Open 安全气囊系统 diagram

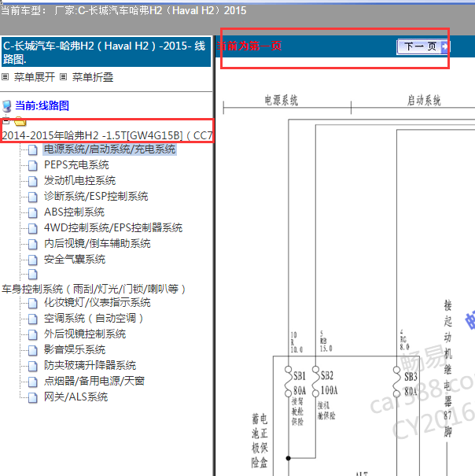(75, 260)
